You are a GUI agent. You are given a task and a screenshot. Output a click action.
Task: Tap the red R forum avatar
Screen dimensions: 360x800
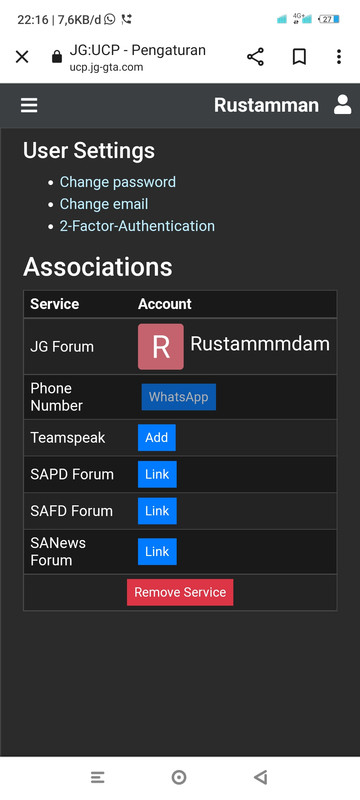click(161, 346)
